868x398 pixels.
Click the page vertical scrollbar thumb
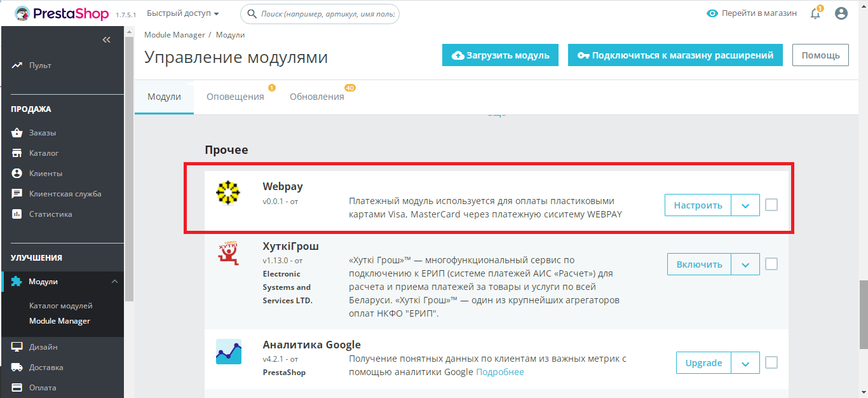(x=863, y=315)
